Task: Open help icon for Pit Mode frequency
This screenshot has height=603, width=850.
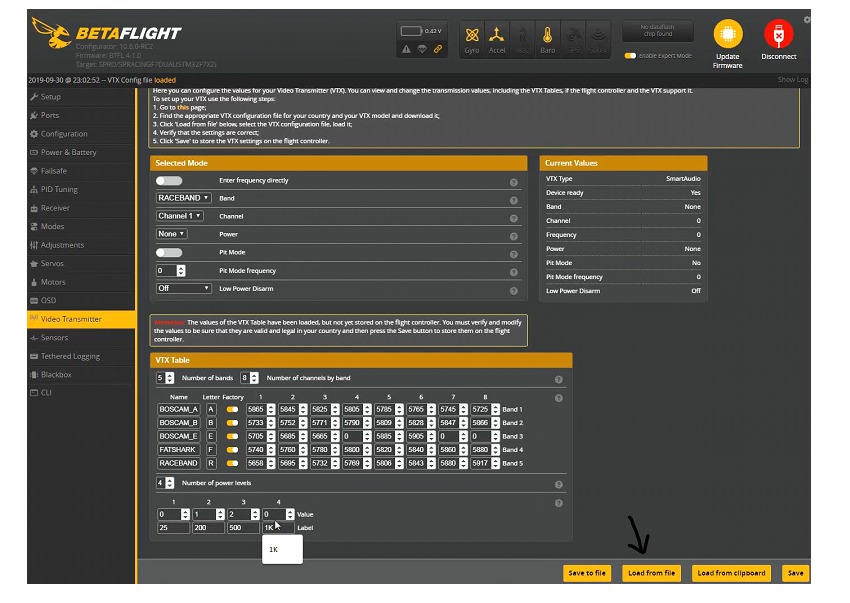Action: [513, 272]
